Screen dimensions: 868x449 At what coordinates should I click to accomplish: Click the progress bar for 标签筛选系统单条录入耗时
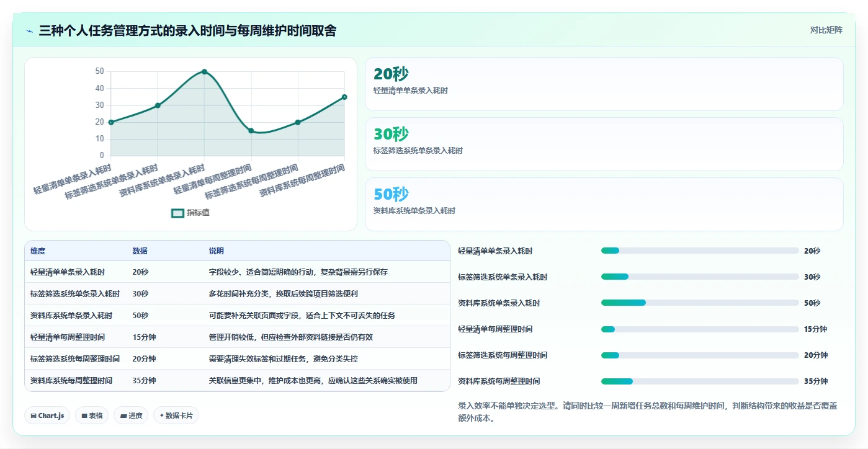[700, 277]
